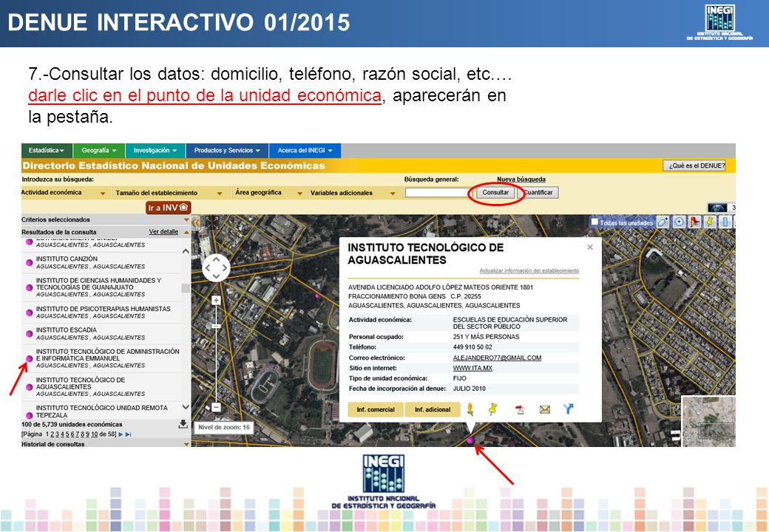769x532 pixels.
Task: Jump to last results page arrow
Action: coord(128,434)
